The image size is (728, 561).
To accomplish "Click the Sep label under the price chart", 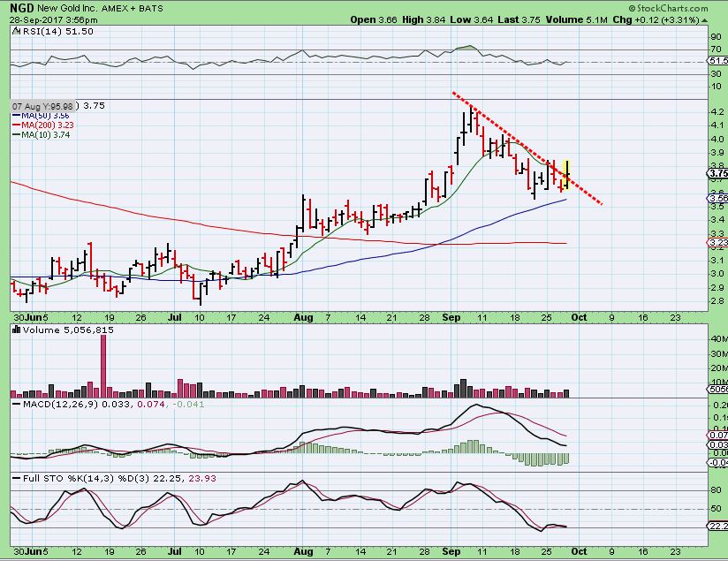I will point(451,318).
